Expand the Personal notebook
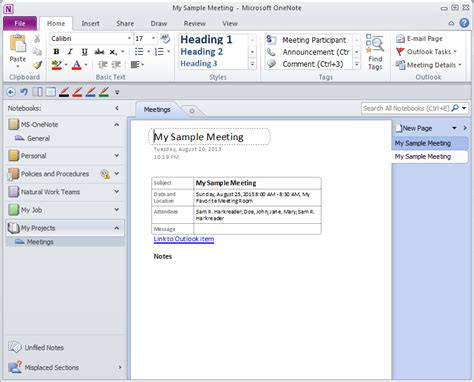 (117, 156)
